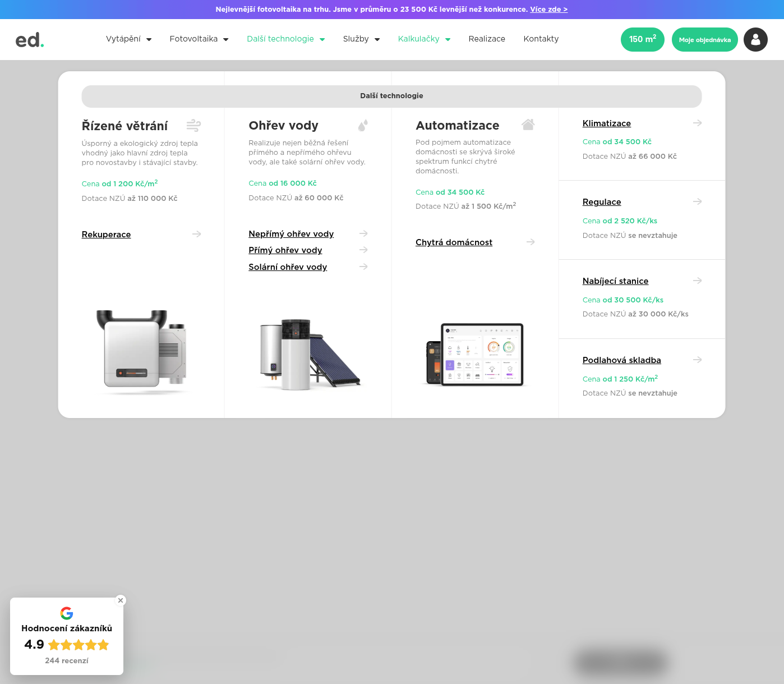The width and height of the screenshot is (784, 684).
Task: Click the ed. logo
Action: pos(30,40)
